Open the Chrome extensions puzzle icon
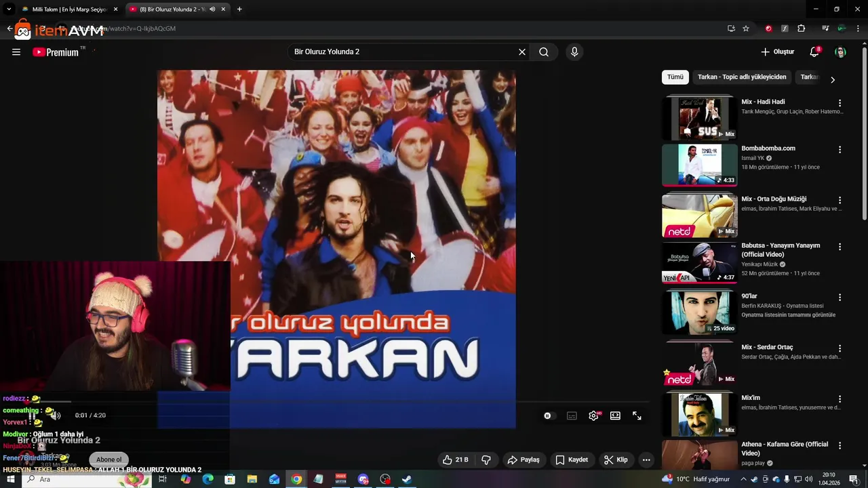The image size is (868, 488). click(x=802, y=28)
